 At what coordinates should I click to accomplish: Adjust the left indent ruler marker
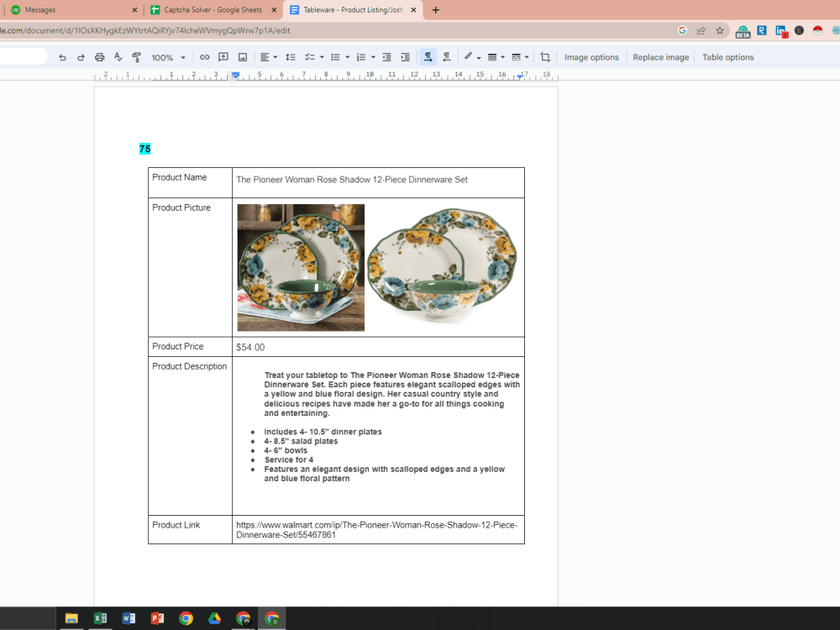point(235,76)
